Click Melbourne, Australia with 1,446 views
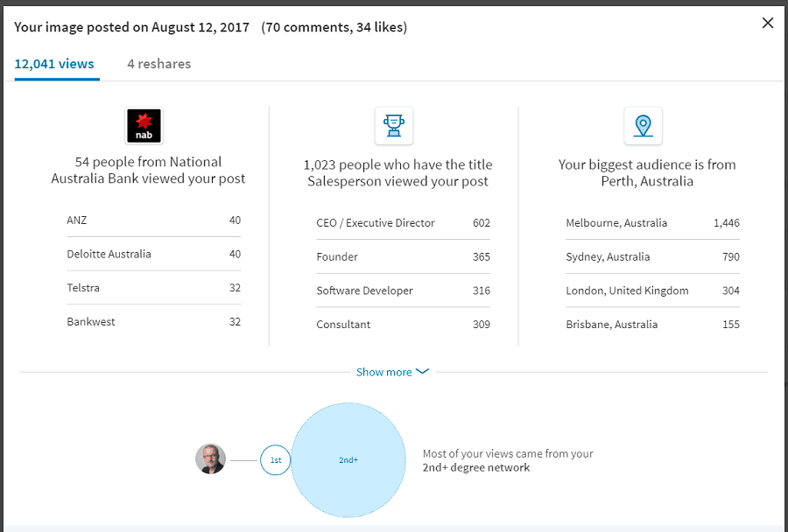Viewport: 788px width, 532px height. [x=652, y=223]
